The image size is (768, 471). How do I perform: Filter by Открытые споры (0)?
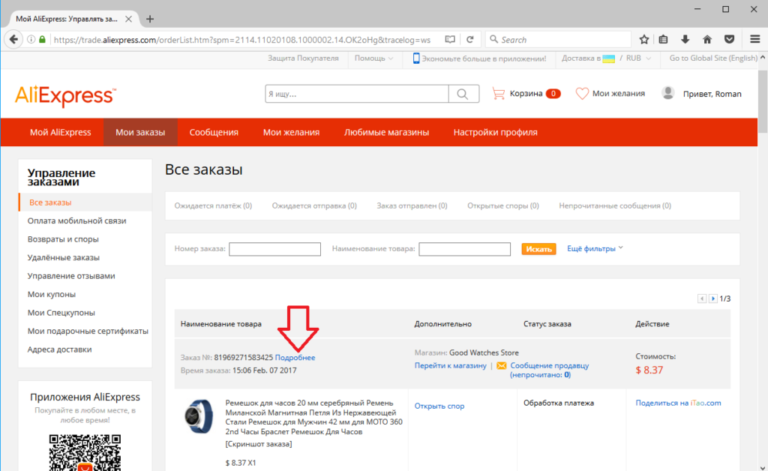coord(503,206)
